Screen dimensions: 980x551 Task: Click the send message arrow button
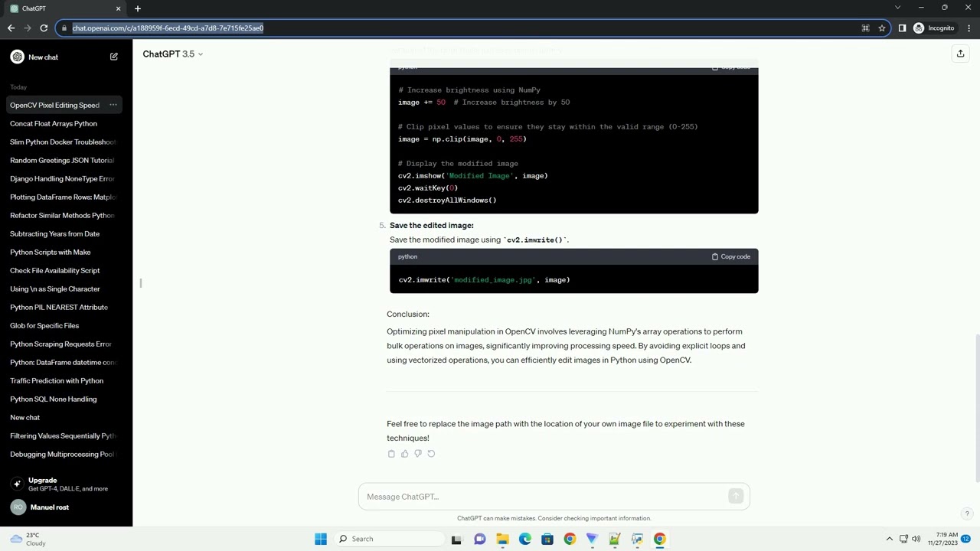[736, 497]
